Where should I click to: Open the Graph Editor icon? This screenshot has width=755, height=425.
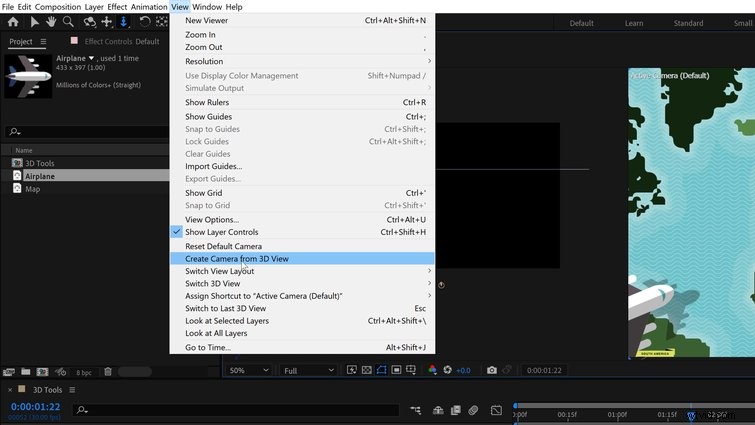(496, 410)
